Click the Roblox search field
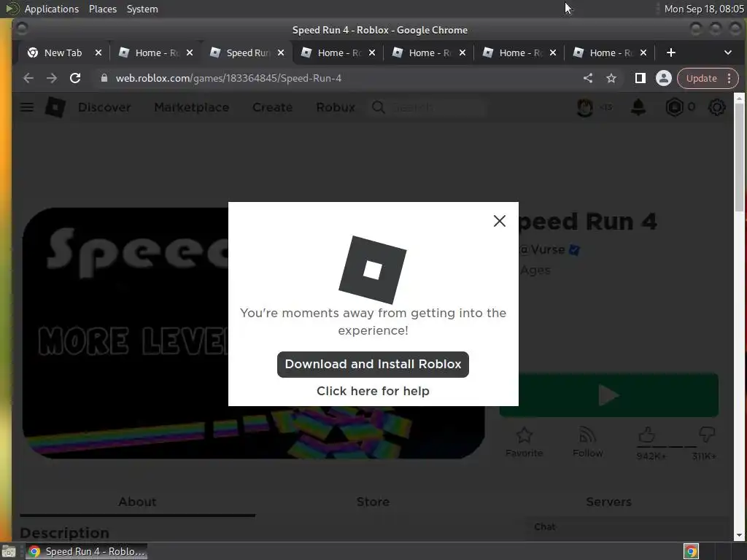The height and width of the screenshot is (560, 747). click(x=429, y=107)
